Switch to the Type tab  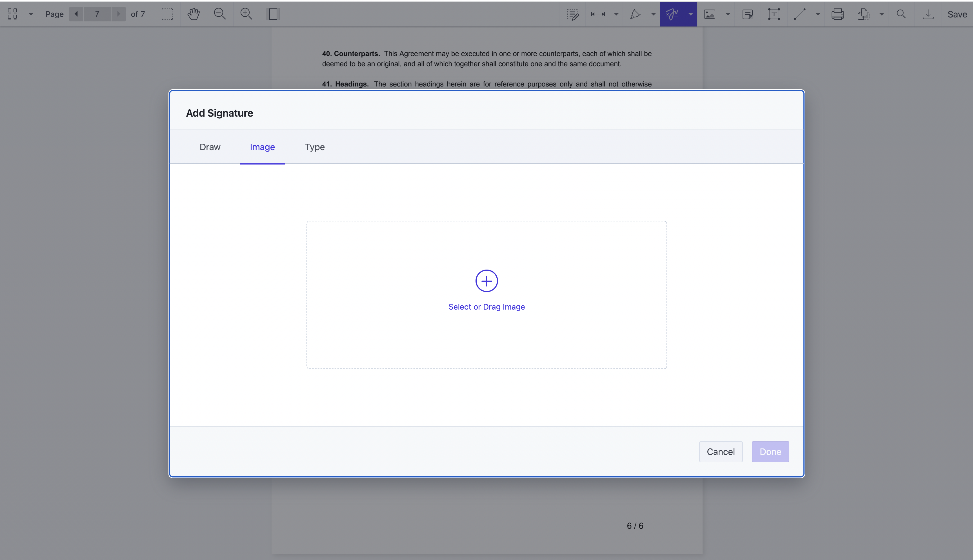coord(315,147)
